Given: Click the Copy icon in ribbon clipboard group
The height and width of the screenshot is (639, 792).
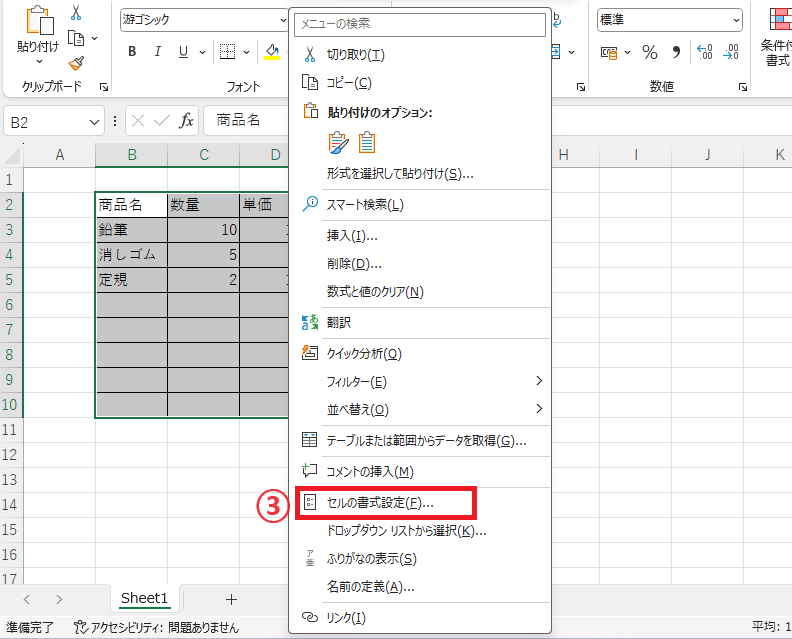Looking at the screenshot, I should click(76, 38).
